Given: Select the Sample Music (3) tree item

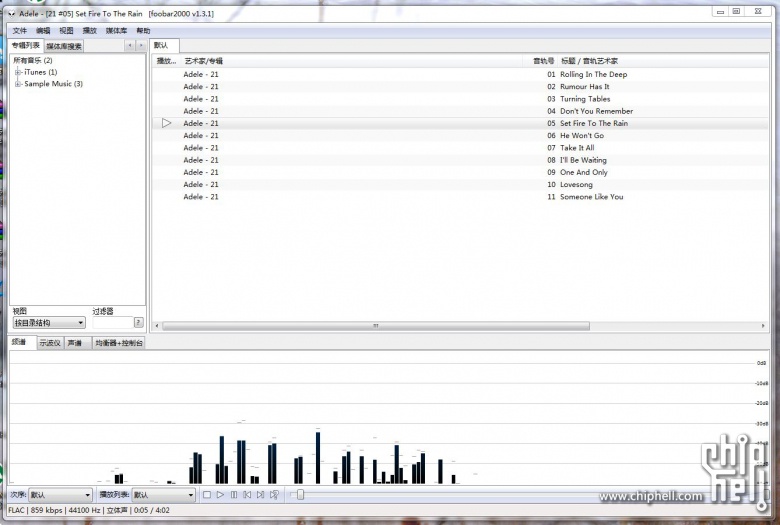Looking at the screenshot, I should [53, 84].
